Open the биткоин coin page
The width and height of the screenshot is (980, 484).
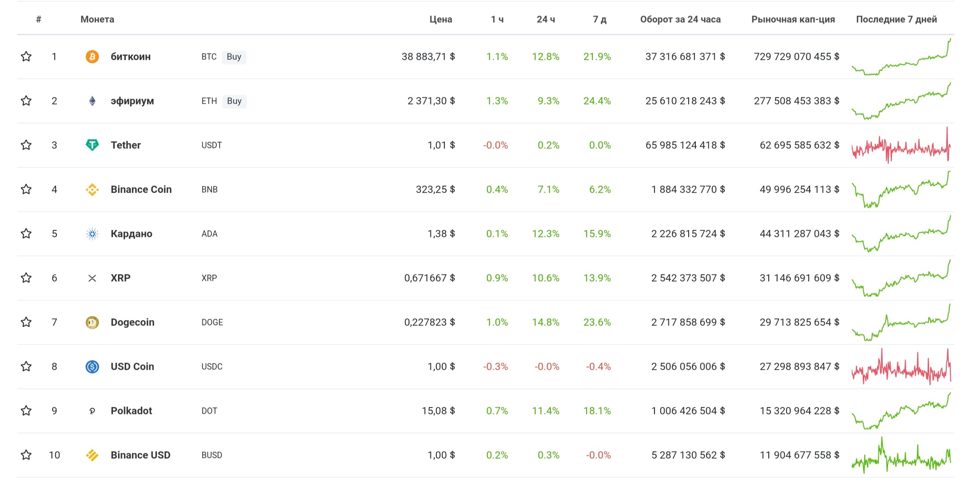[131, 56]
